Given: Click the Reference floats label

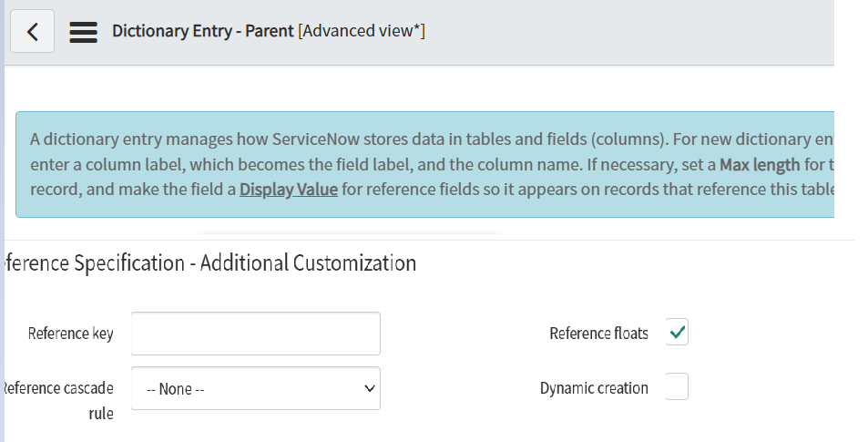Looking at the screenshot, I should [598, 334].
